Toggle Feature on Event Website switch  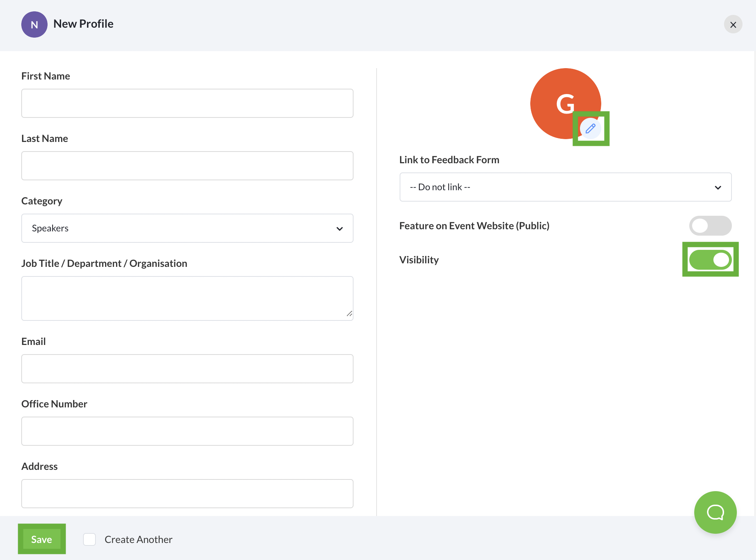[x=710, y=226]
